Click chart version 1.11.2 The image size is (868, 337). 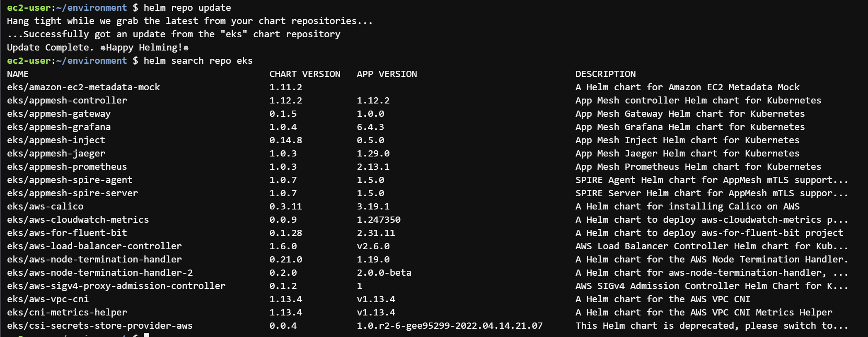[x=286, y=87]
